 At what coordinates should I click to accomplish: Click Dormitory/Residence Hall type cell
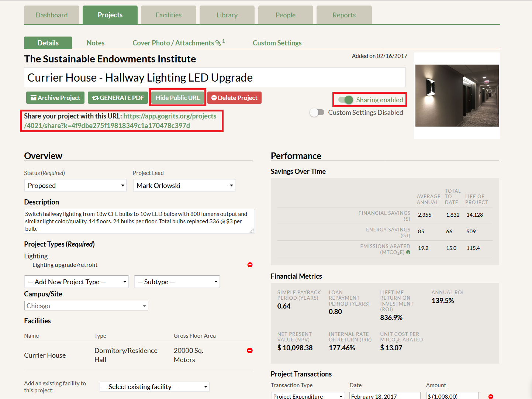pos(126,355)
